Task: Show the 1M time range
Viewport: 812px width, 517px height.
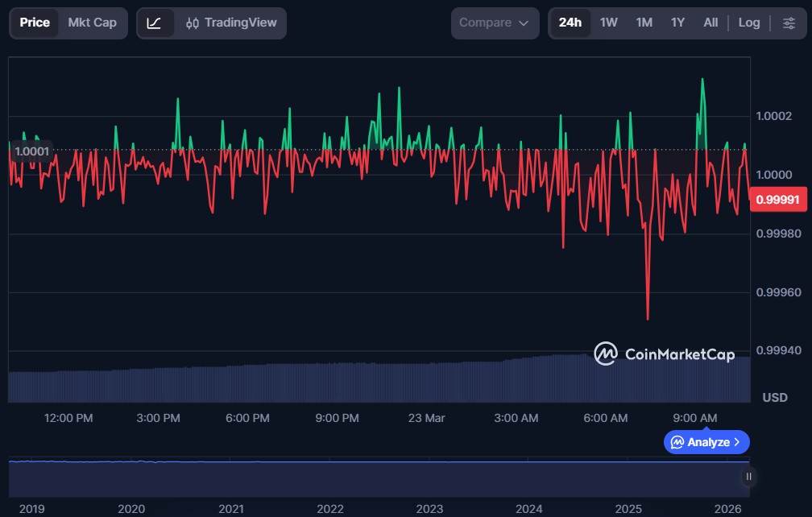Action: point(644,23)
